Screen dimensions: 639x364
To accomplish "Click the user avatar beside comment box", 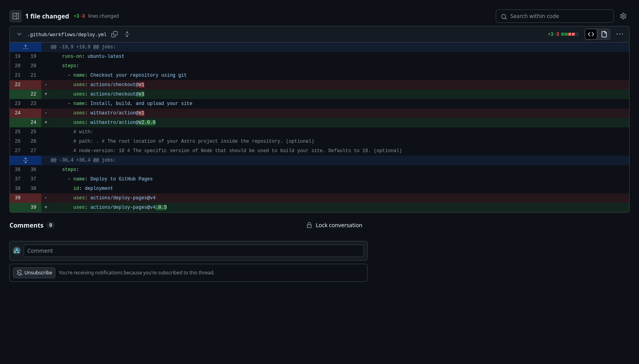I will click(17, 251).
